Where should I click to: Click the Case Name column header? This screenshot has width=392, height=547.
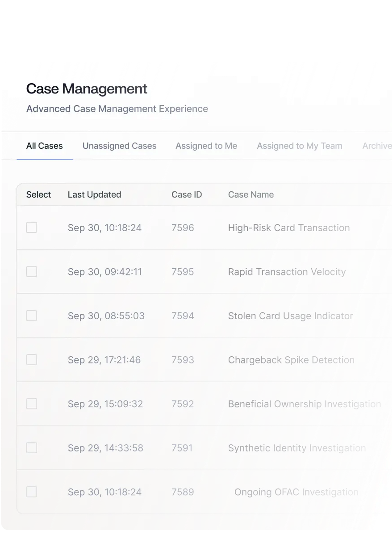coord(251,195)
